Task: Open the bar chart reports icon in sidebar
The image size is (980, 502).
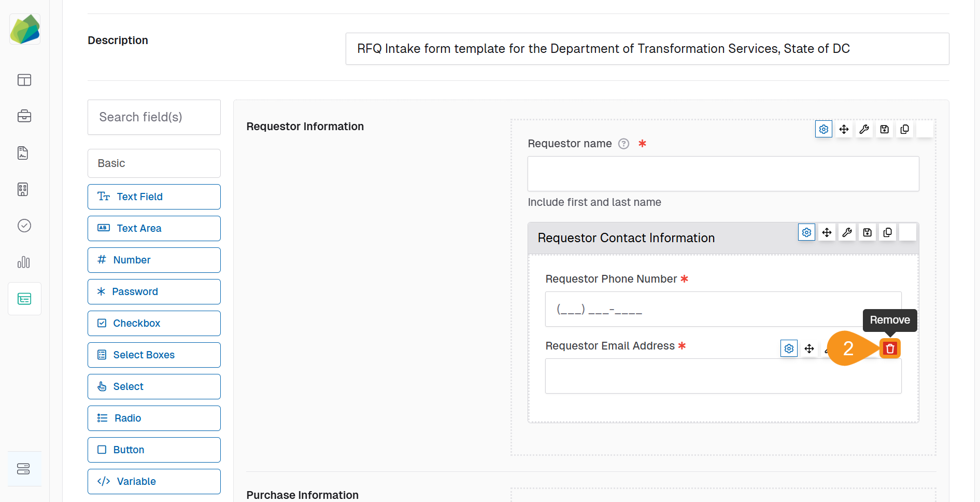Action: (x=24, y=262)
